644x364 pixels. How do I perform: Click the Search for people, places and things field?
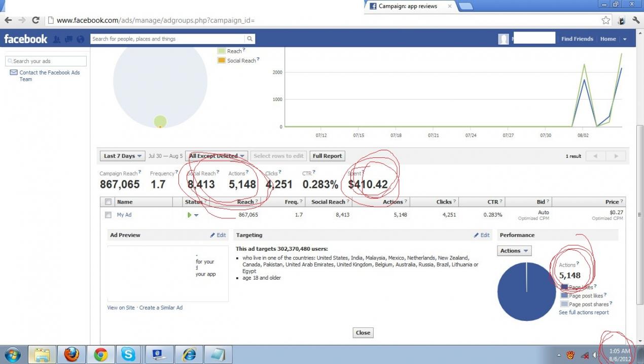168,39
